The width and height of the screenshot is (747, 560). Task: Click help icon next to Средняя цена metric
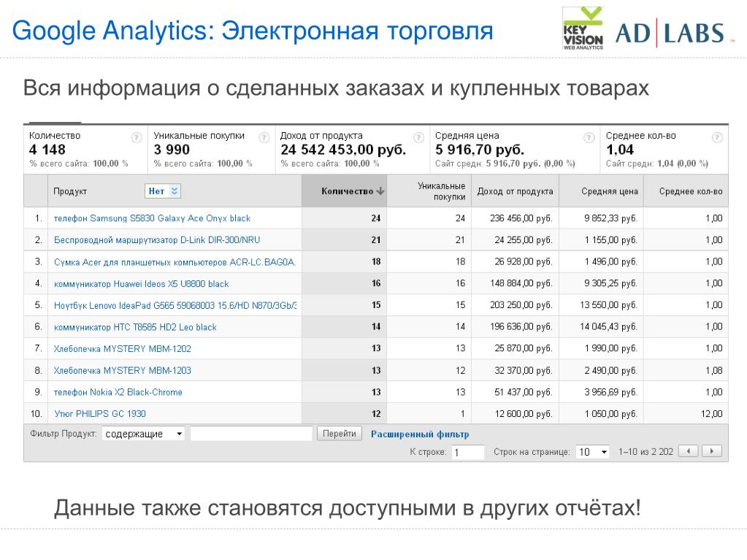click(589, 137)
